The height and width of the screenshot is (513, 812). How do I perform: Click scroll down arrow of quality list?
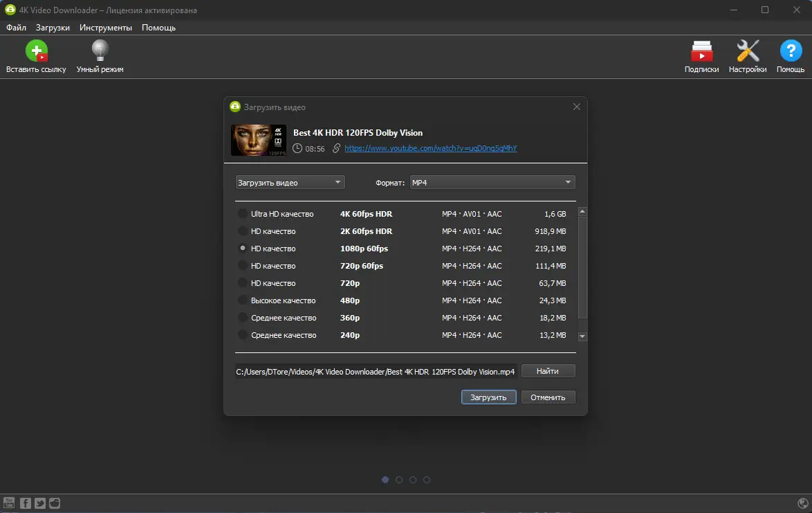(582, 336)
